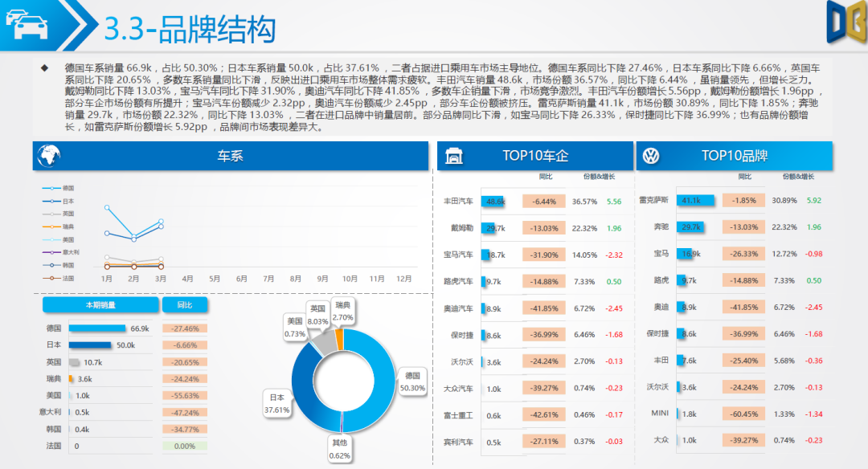Select the 同比 button next to 本期销量
The image size is (868, 469).
(x=185, y=305)
